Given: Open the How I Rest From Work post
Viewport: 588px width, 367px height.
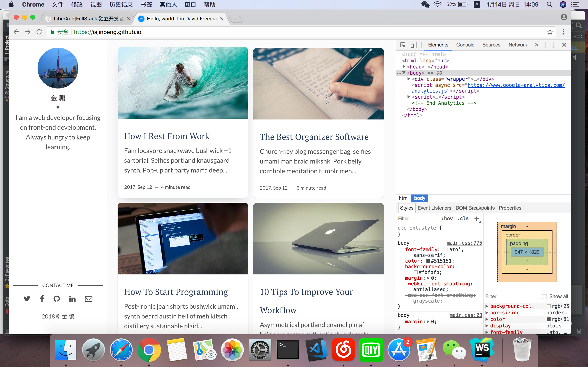Looking at the screenshot, I should (x=166, y=136).
